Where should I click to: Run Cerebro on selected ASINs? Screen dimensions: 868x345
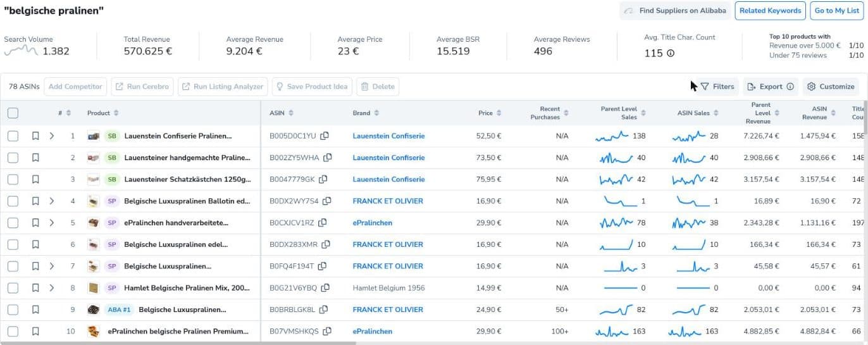click(x=142, y=87)
